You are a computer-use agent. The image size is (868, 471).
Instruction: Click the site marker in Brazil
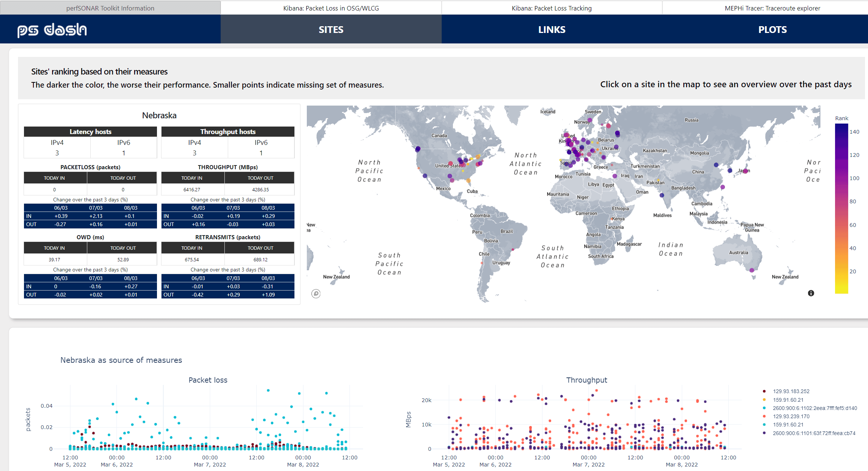coord(512,249)
